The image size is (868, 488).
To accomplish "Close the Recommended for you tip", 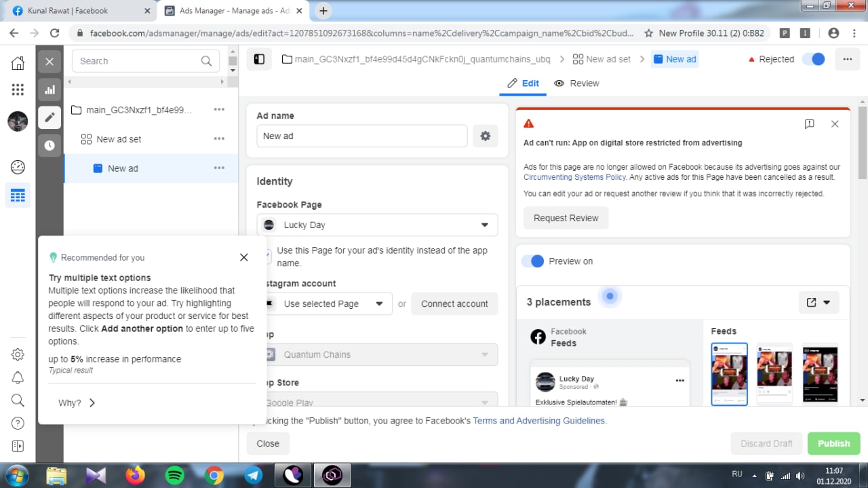I will 244,257.
